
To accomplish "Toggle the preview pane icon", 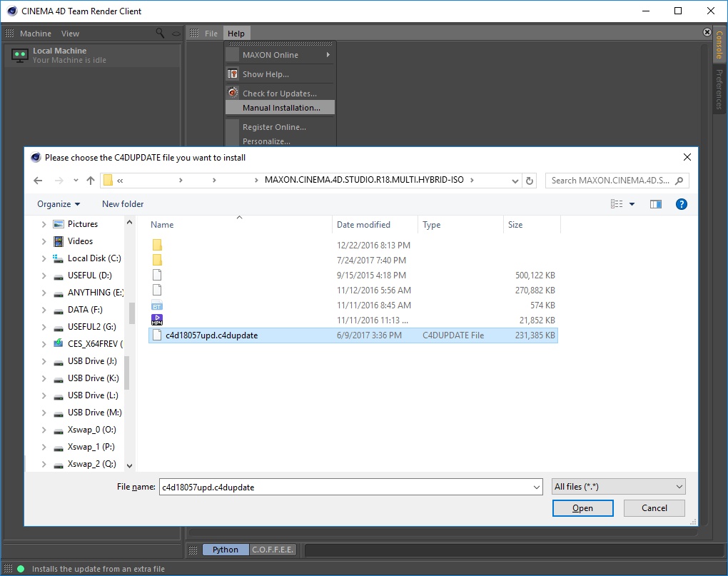I will point(656,204).
